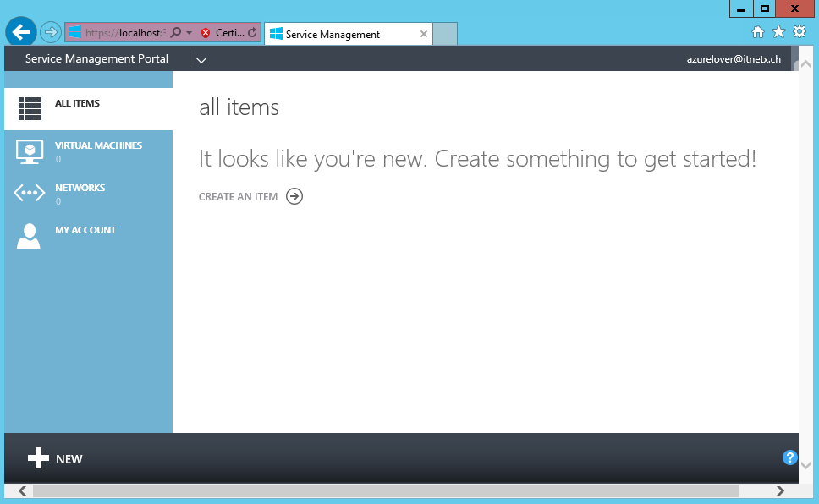Open the Favorites star icon
This screenshot has width=819, height=504.
[x=778, y=32]
